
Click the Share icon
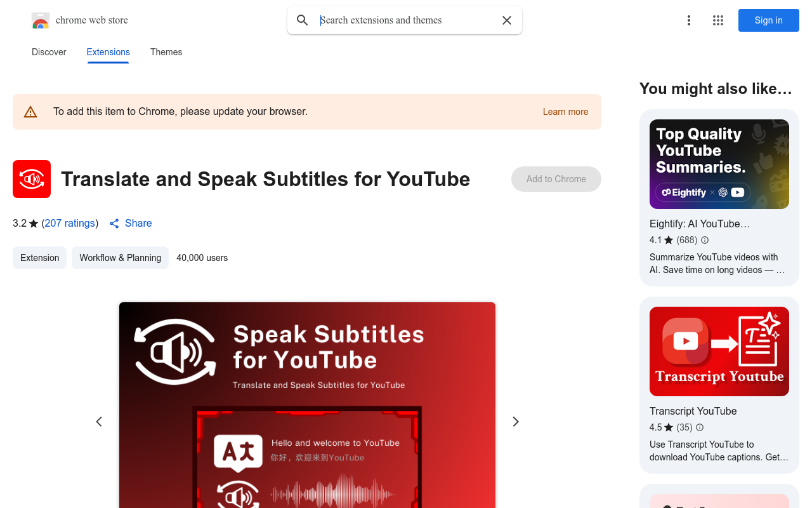(x=114, y=224)
